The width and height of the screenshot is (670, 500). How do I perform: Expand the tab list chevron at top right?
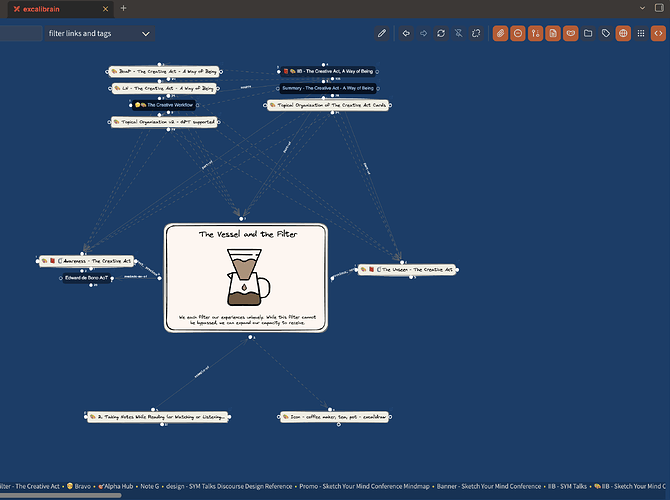642,8
